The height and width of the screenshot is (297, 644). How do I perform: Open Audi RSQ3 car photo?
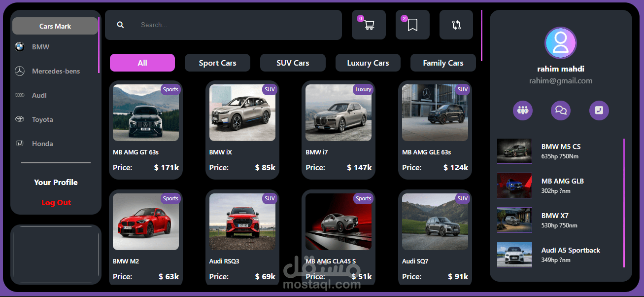click(x=242, y=222)
